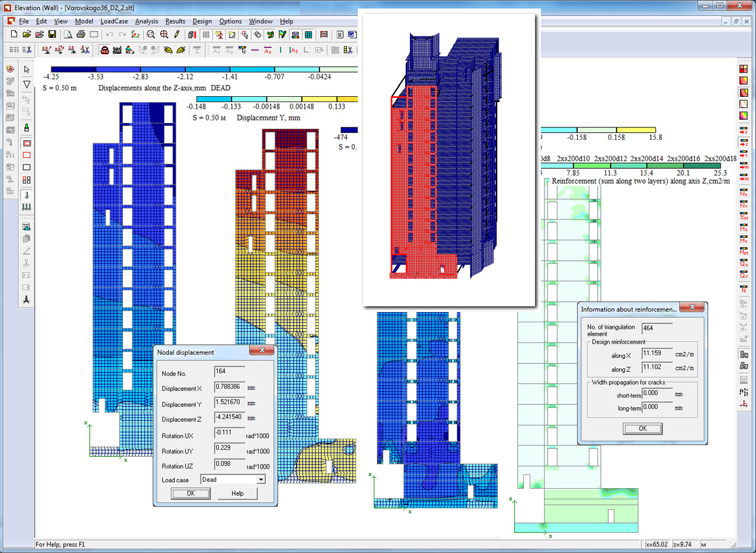Toggle the grid display button
Viewport: 756px width, 553px height.
click(206, 35)
